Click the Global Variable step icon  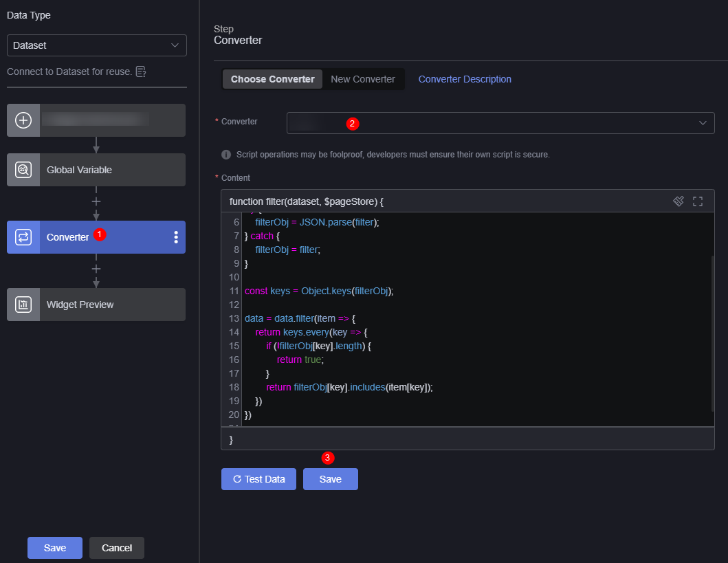(23, 170)
